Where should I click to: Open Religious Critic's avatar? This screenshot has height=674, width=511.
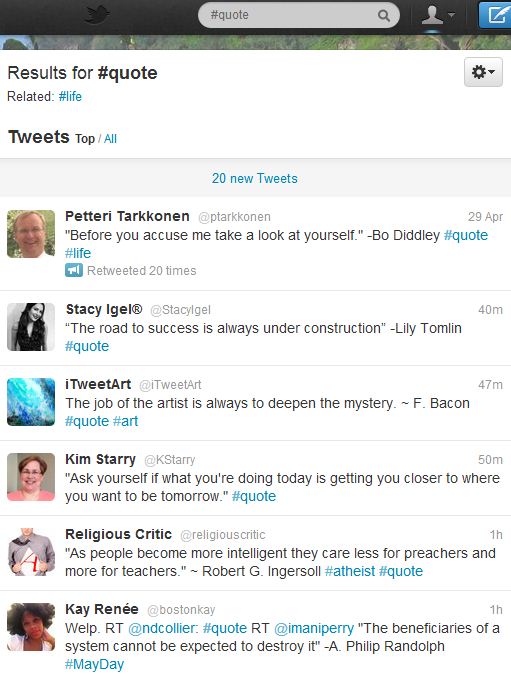pos(31,552)
